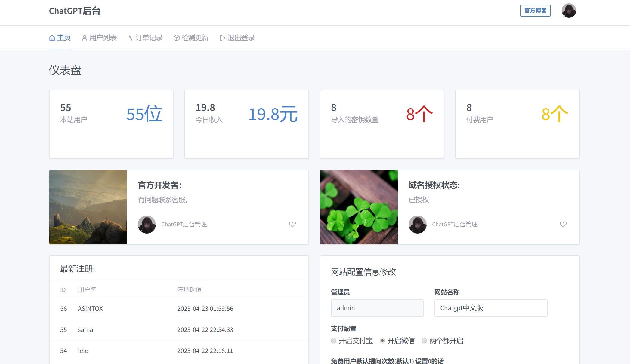Open the 主页 home tab
The width and height of the screenshot is (630, 364).
coord(60,38)
